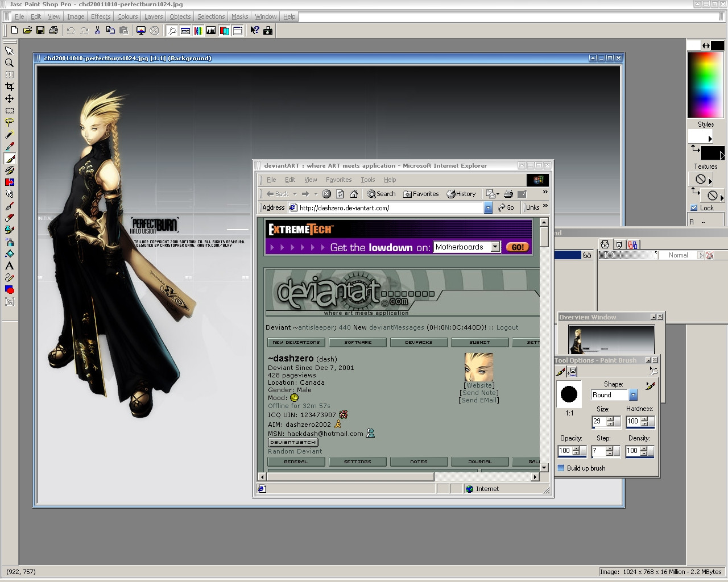Viewport: 728px width, 582px height.
Task: Expand the IE address bar dropdown
Action: 488,208
